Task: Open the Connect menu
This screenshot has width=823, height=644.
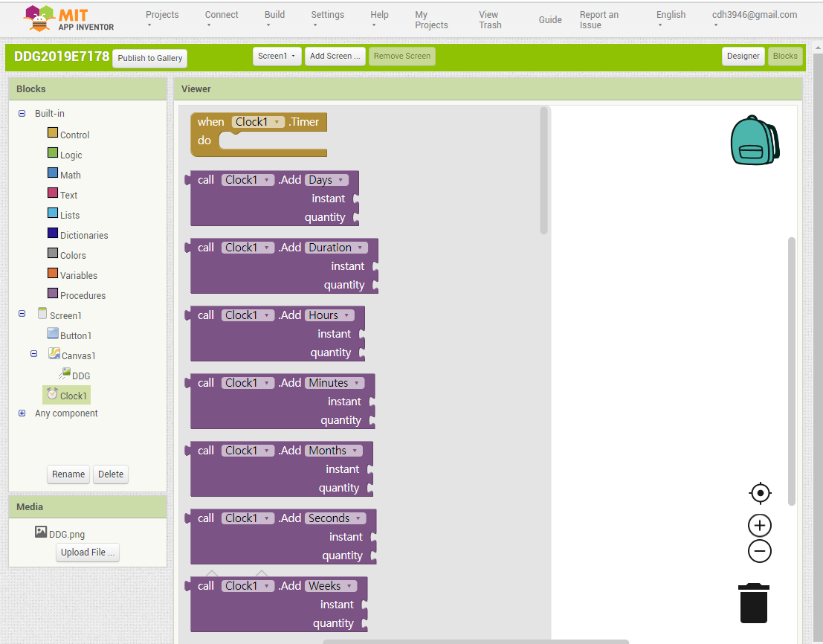Action: [x=222, y=19]
